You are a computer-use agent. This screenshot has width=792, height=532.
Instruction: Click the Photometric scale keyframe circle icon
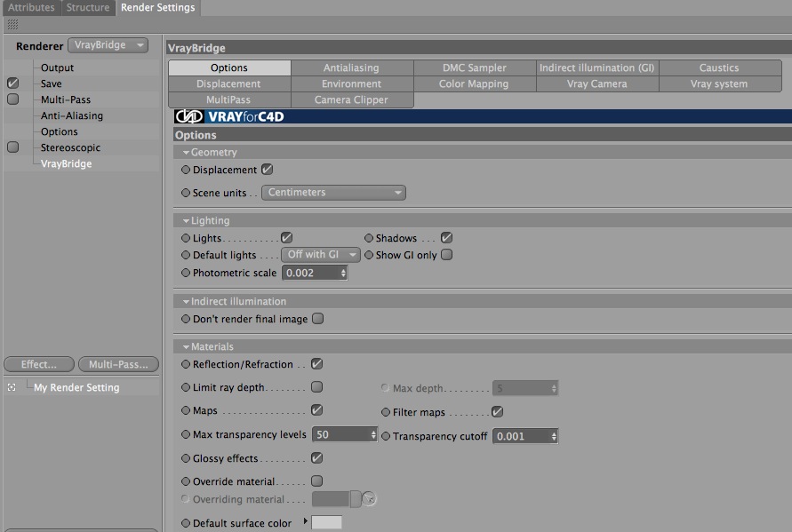(186, 273)
